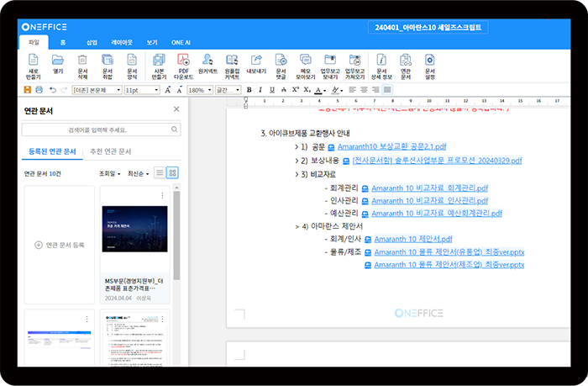Open the 180% zoom dropdown
This screenshot has width=588, height=386.
point(200,90)
